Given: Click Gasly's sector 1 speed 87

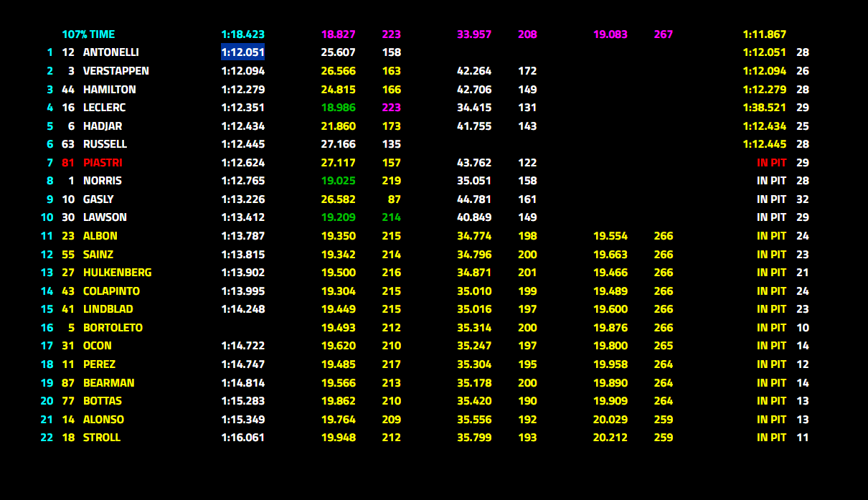Looking at the screenshot, I should tap(395, 199).
